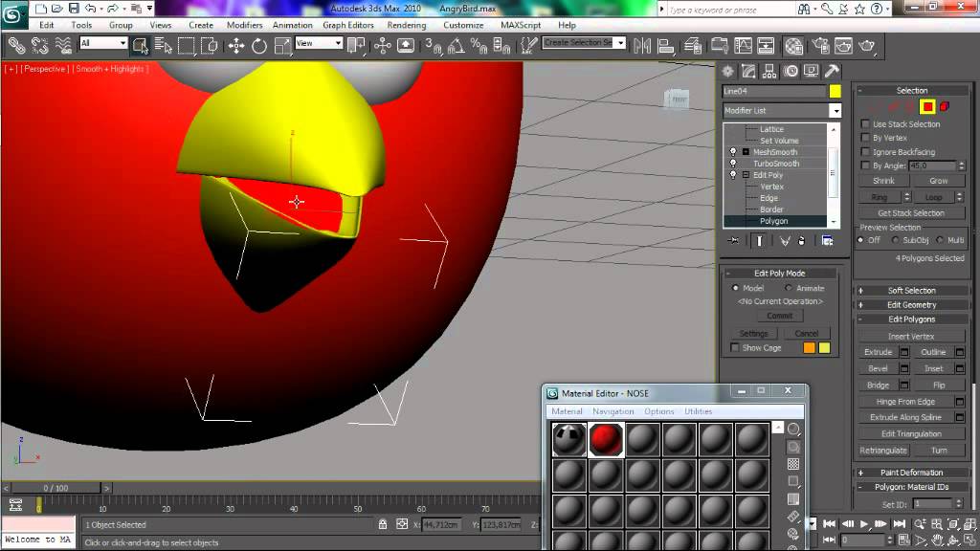Open Navigation menu in Material Editor

point(613,411)
